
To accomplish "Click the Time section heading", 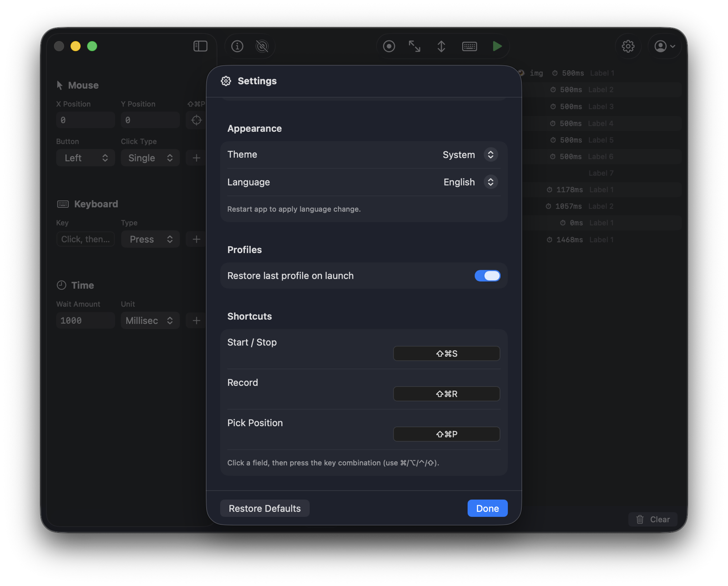I will click(83, 285).
